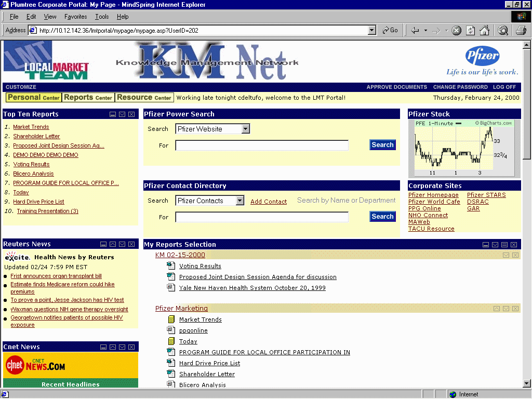Viewport: 532px width, 399px height.
Task: Remove the Cnet News gadget
Action: (x=131, y=347)
